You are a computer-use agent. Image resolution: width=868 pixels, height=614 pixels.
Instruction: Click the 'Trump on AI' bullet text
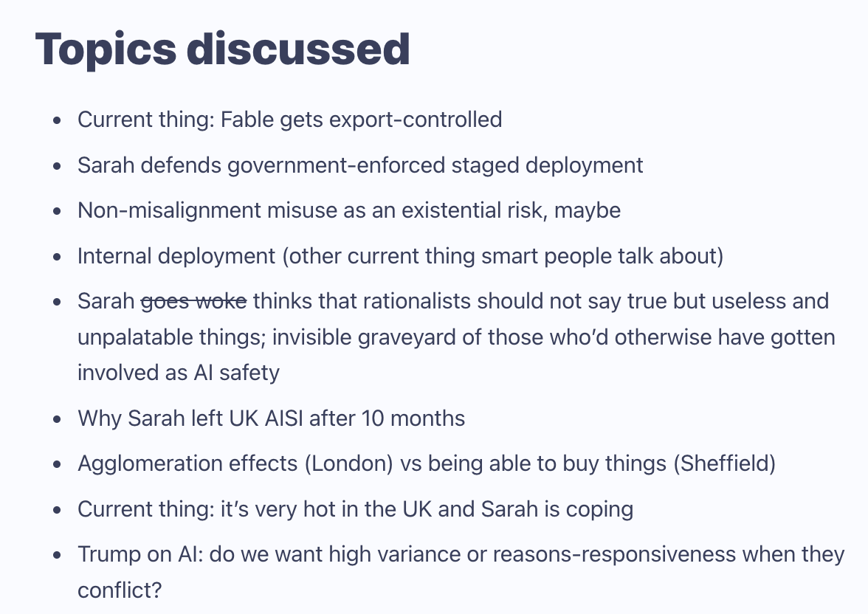coord(140,554)
